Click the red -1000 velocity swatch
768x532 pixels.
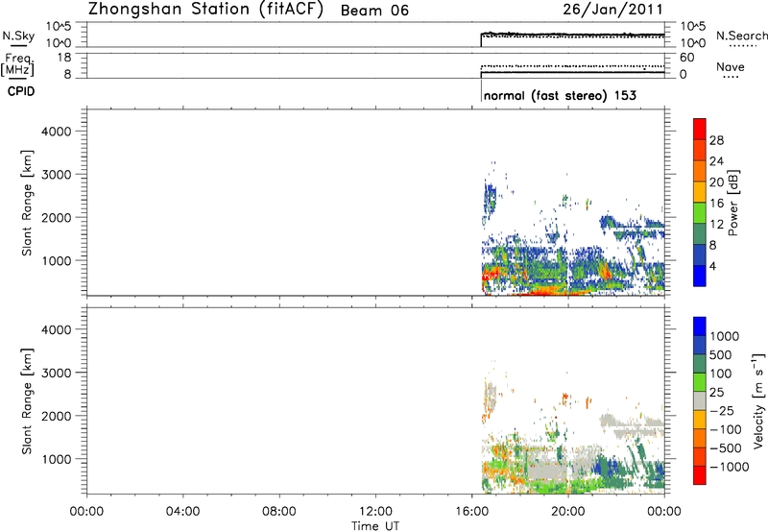click(700, 475)
